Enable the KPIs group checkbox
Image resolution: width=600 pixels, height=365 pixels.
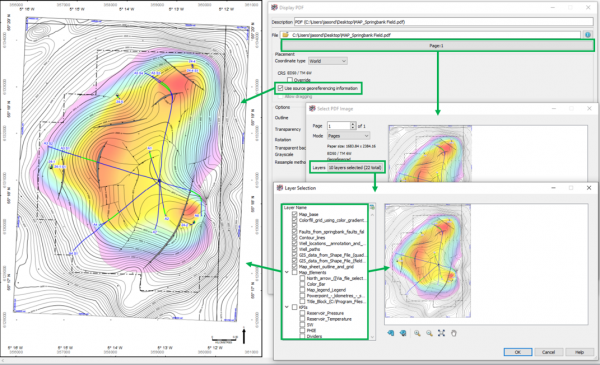point(295,307)
